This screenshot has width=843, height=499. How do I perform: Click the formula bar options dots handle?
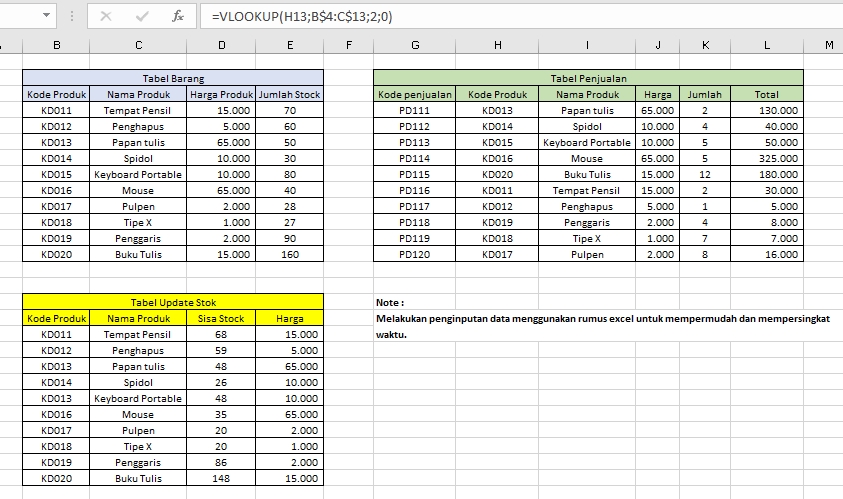(x=72, y=17)
